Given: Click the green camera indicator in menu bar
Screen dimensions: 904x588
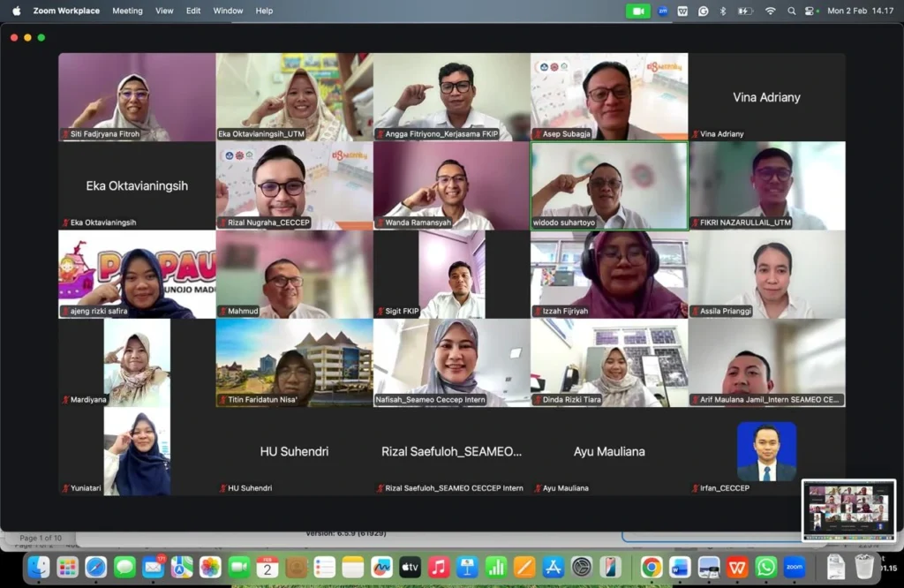Looking at the screenshot, I should [637, 11].
